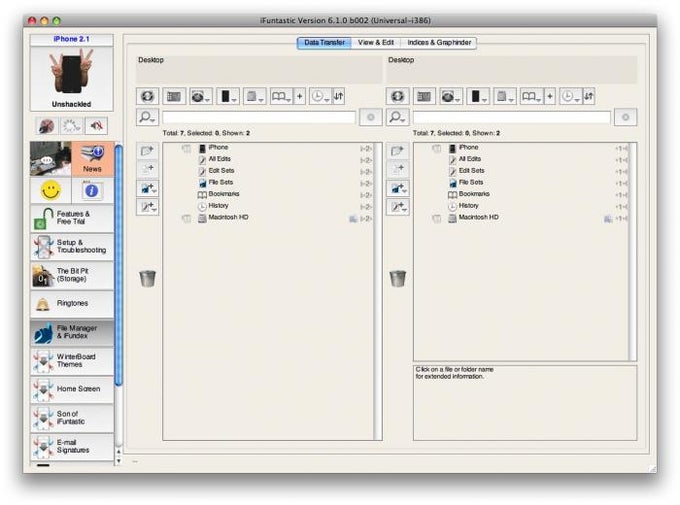Open the document dropdown in left toolbar

[254, 96]
